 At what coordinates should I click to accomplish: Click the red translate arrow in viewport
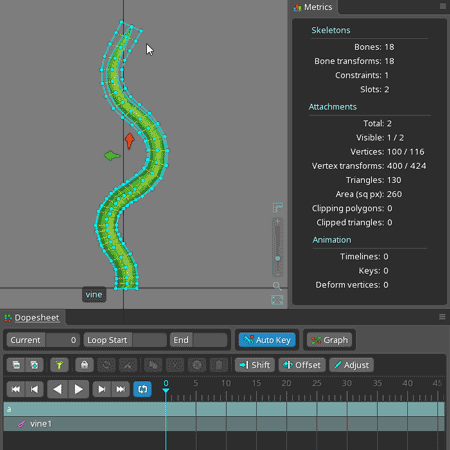tap(129, 140)
